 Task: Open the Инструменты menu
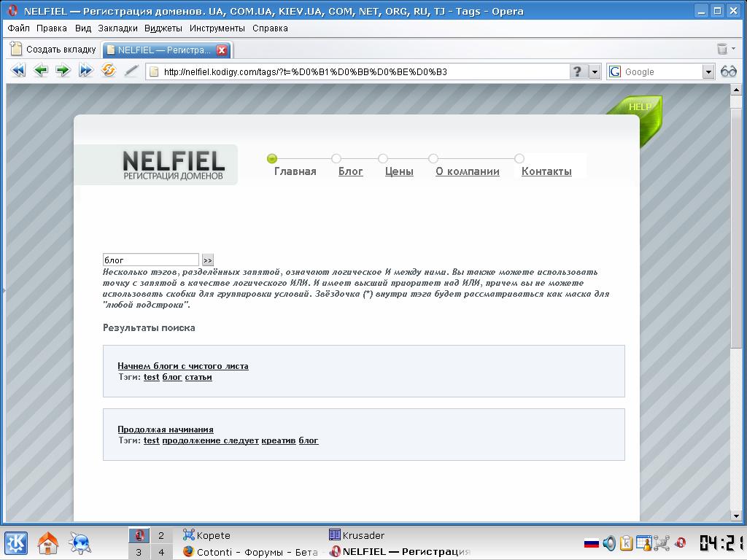point(217,28)
